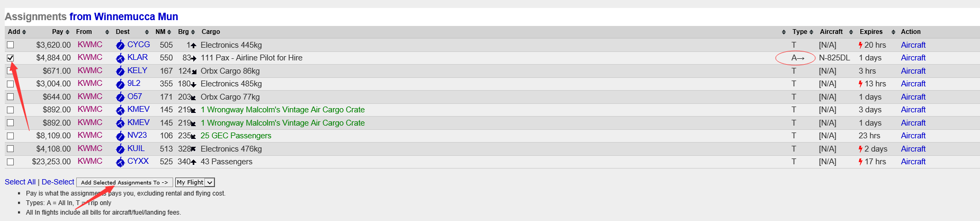Click Add Selected Assignments To button
Screen dimensions: 980x221
click(x=124, y=182)
